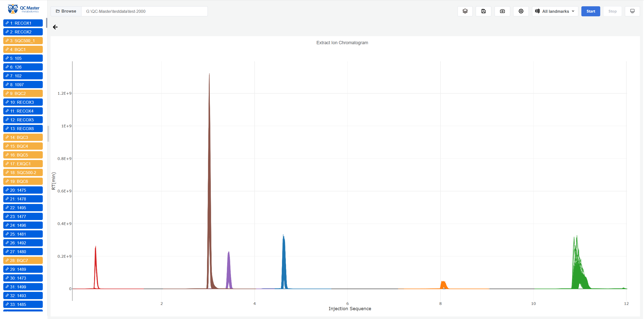Click the back arrow icon
Screen dimensions: 644x319
tap(55, 27)
